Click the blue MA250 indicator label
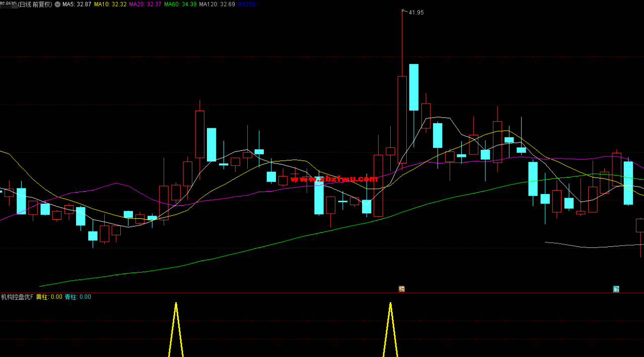The width and height of the screenshot is (644, 357). tap(247, 5)
